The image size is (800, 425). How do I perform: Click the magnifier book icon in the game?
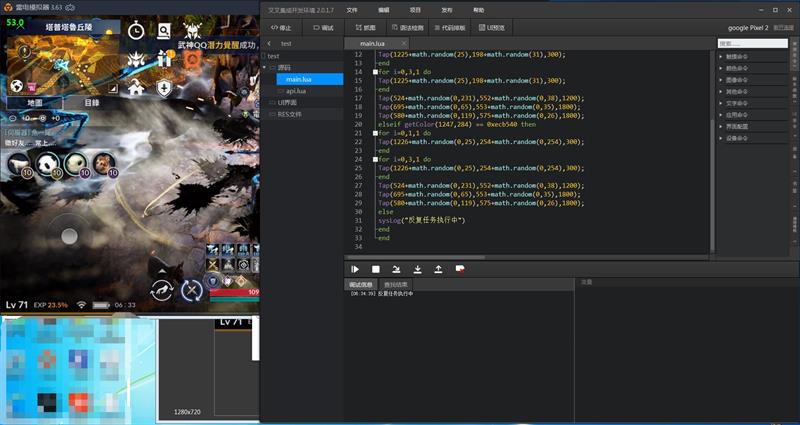[x=164, y=31]
